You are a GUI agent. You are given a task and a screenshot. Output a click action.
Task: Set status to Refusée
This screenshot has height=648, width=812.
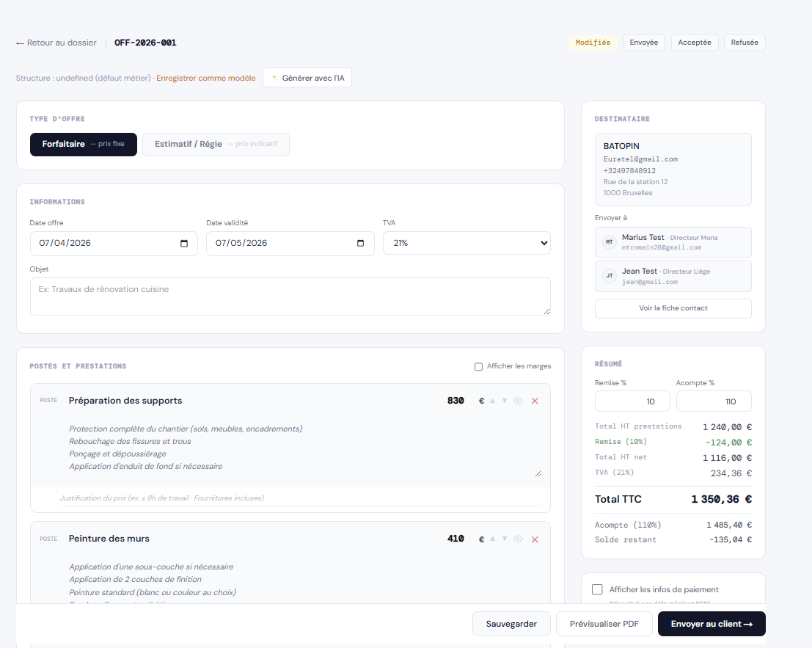(745, 43)
